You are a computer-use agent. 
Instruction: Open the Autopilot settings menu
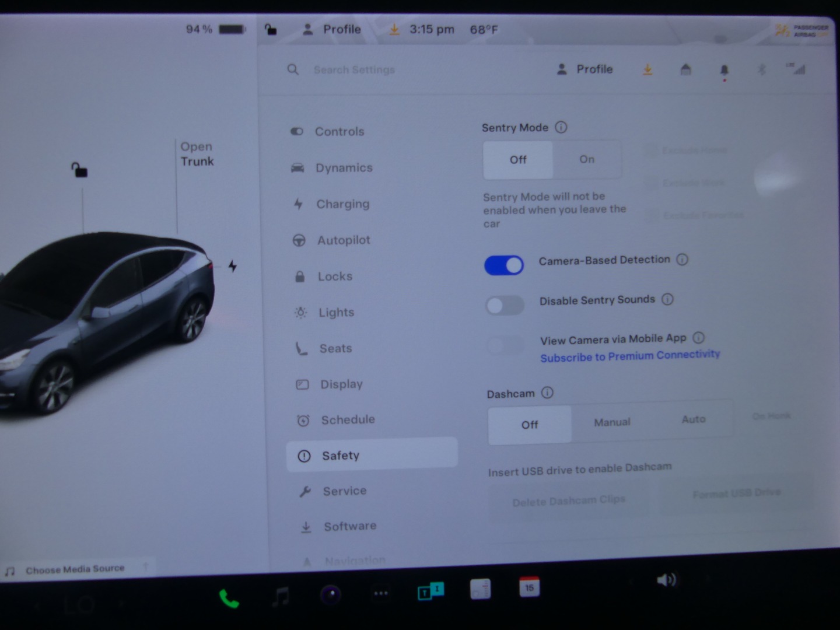coord(344,240)
